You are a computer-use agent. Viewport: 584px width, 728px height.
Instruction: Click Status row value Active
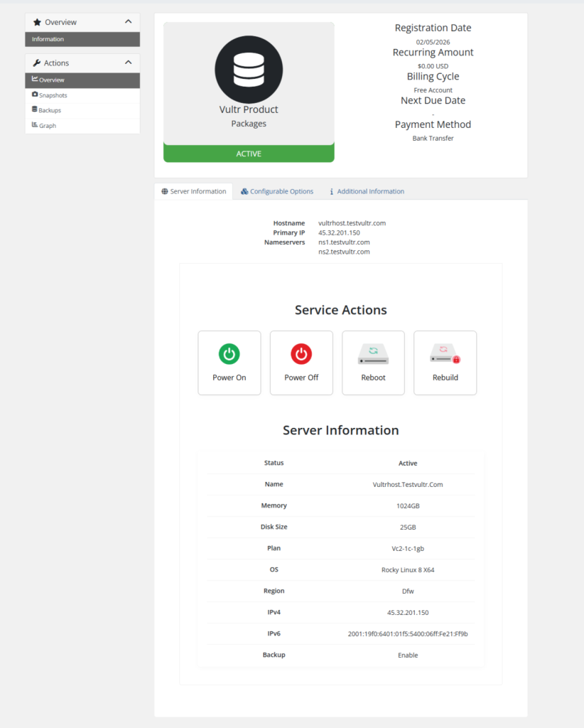tap(408, 463)
